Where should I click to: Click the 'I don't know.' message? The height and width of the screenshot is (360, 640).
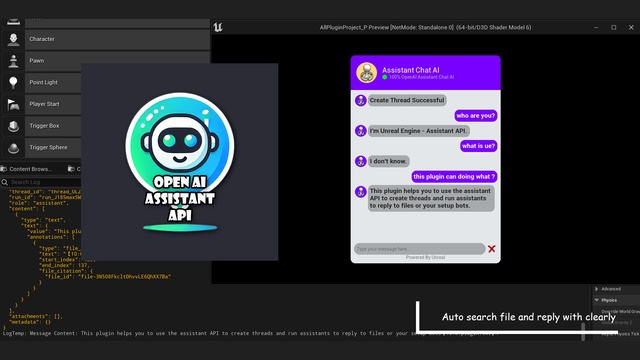pos(388,161)
